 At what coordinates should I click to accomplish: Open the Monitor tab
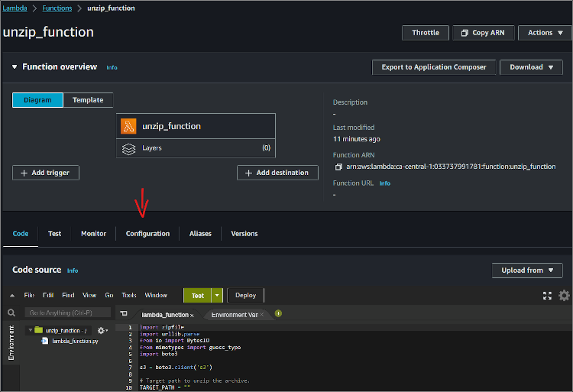[93, 234]
